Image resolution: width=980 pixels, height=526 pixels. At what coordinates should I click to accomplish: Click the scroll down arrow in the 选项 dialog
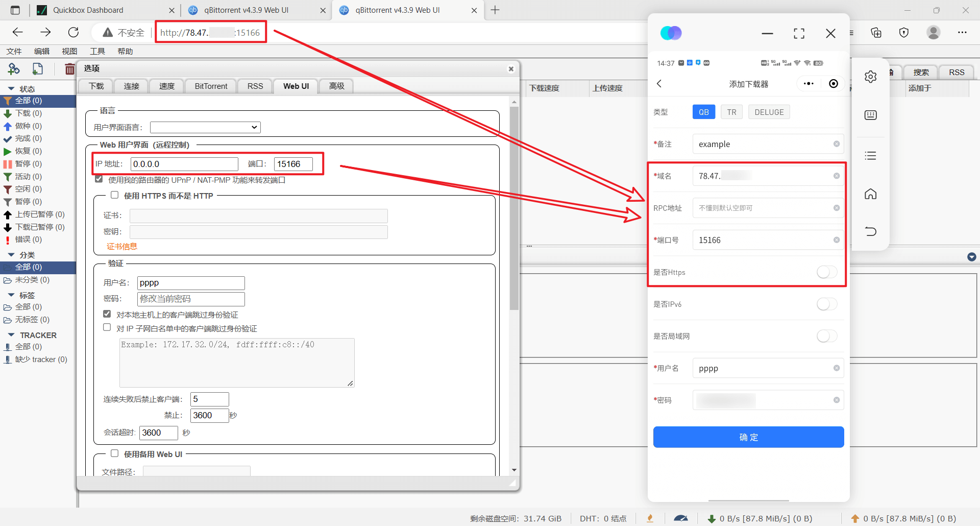pos(514,470)
